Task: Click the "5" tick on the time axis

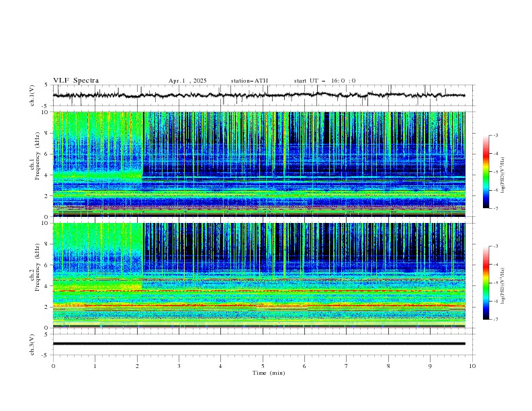Action: click(263, 366)
